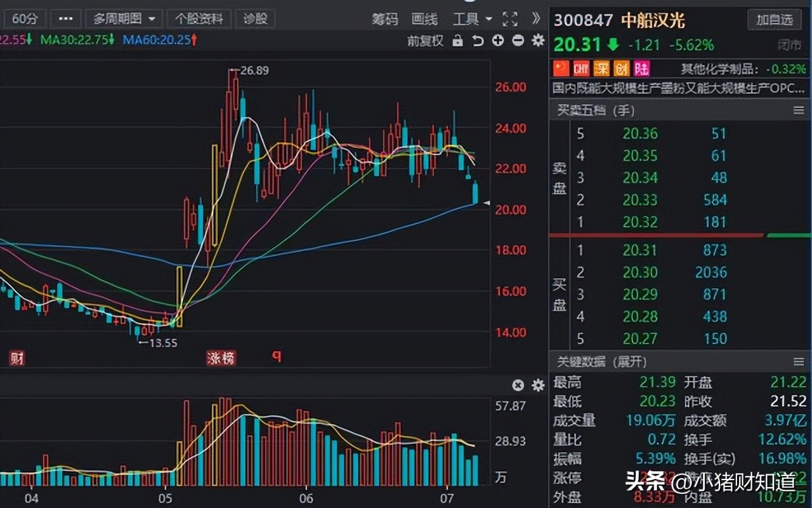Open the chart settings gear icon
Viewport: 812px width, 508px height.
pos(537,40)
